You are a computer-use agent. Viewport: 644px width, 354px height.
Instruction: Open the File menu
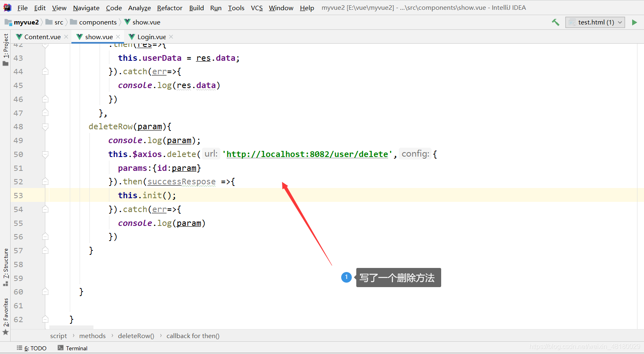tap(22, 8)
